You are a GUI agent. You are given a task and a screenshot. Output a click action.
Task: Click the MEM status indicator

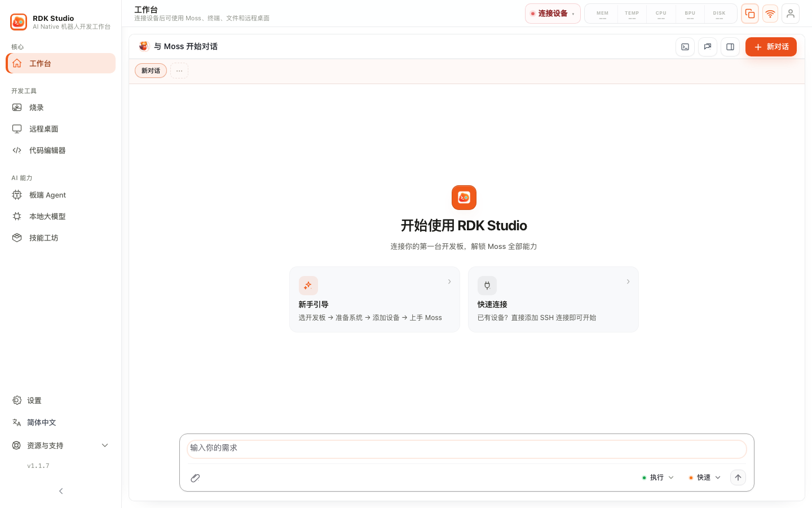[x=603, y=14]
